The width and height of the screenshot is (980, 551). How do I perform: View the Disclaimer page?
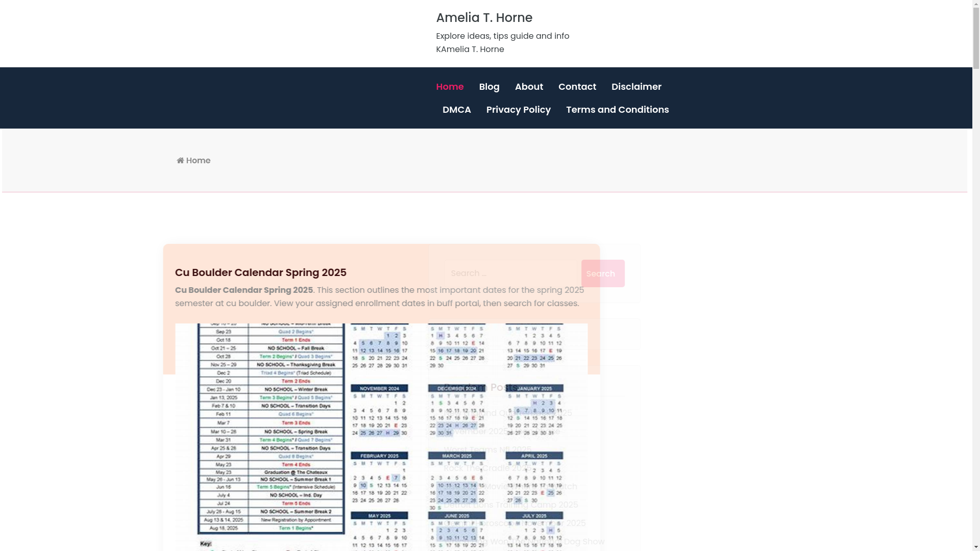coord(636,87)
